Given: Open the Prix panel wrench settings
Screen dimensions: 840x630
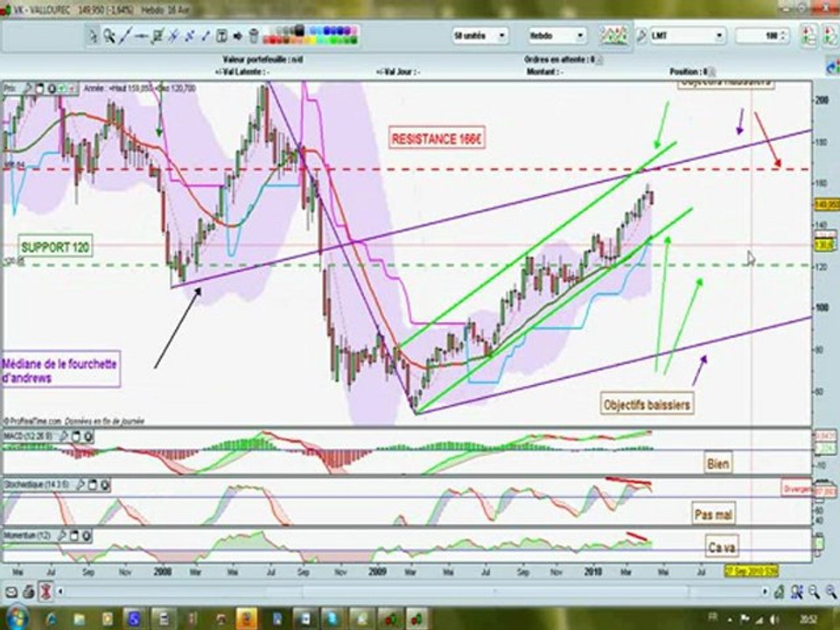Looking at the screenshot, I should coord(27,88).
